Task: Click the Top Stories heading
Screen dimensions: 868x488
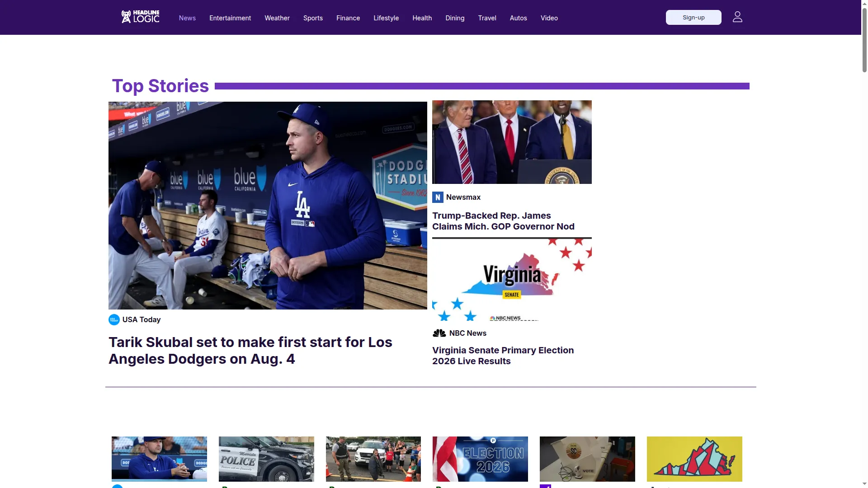Action: click(160, 86)
